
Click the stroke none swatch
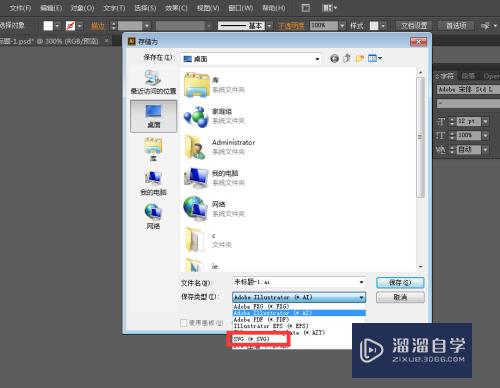[70, 26]
